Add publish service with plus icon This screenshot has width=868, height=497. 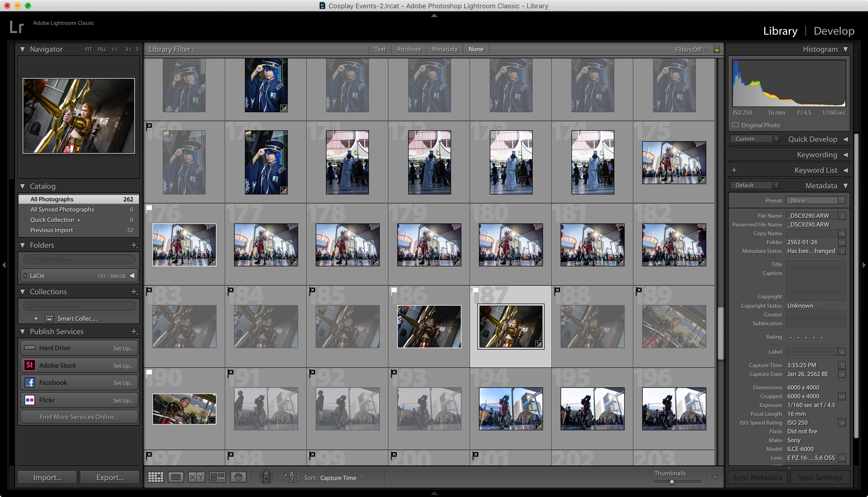(134, 332)
